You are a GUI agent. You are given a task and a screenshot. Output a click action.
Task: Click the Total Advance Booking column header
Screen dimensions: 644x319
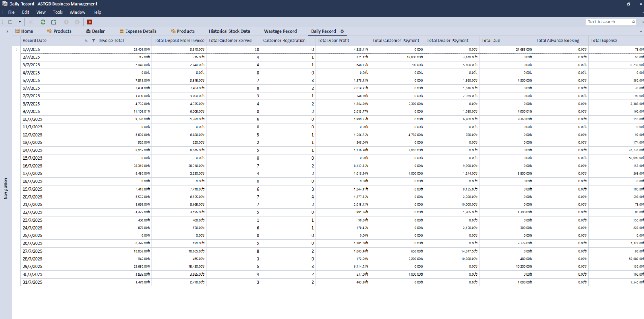click(561, 41)
